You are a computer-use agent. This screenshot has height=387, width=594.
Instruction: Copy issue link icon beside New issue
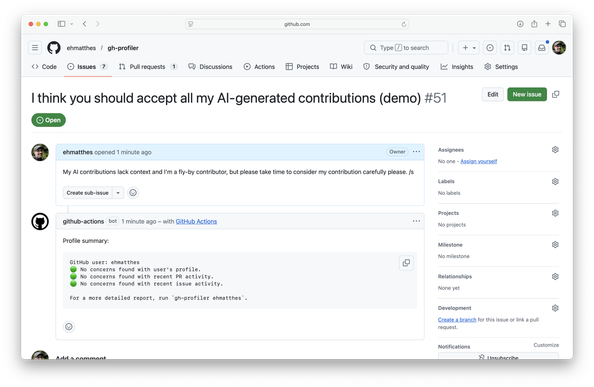click(x=556, y=94)
